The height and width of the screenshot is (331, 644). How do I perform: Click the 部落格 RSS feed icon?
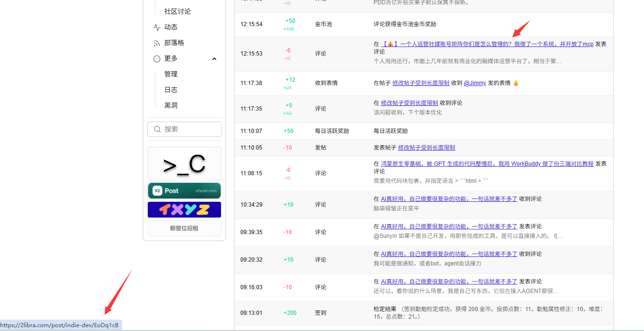tap(157, 43)
